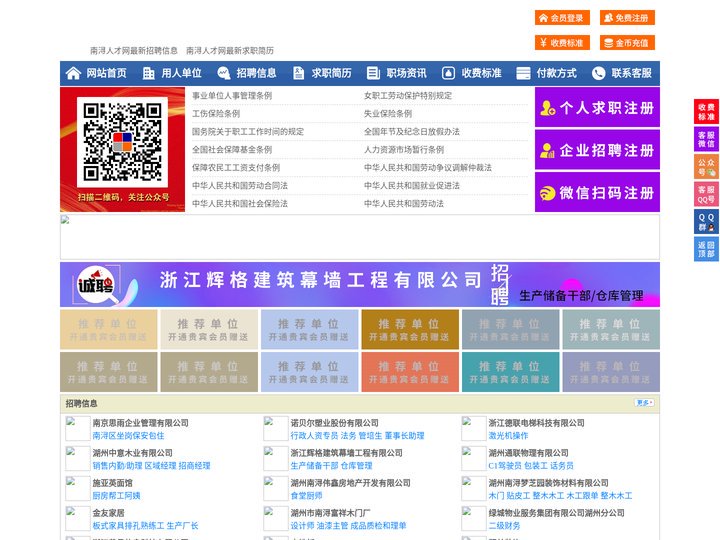Open 诺贝尔塑业股份有限公司 company link
The image size is (720, 540).
coord(334,422)
